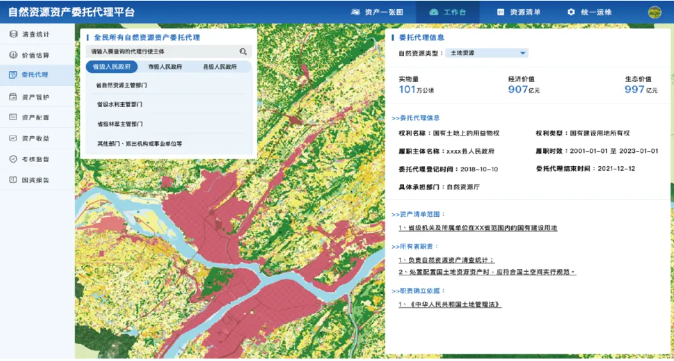Click the 自然资源资产委托代理平台 platform title
The height and width of the screenshot is (361, 674).
(71, 12)
